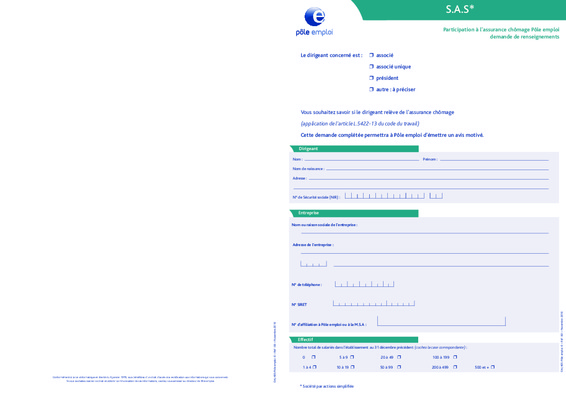The height and width of the screenshot is (400, 566).
Task: Click the Nom field in Dirigeant
Action: click(362, 159)
